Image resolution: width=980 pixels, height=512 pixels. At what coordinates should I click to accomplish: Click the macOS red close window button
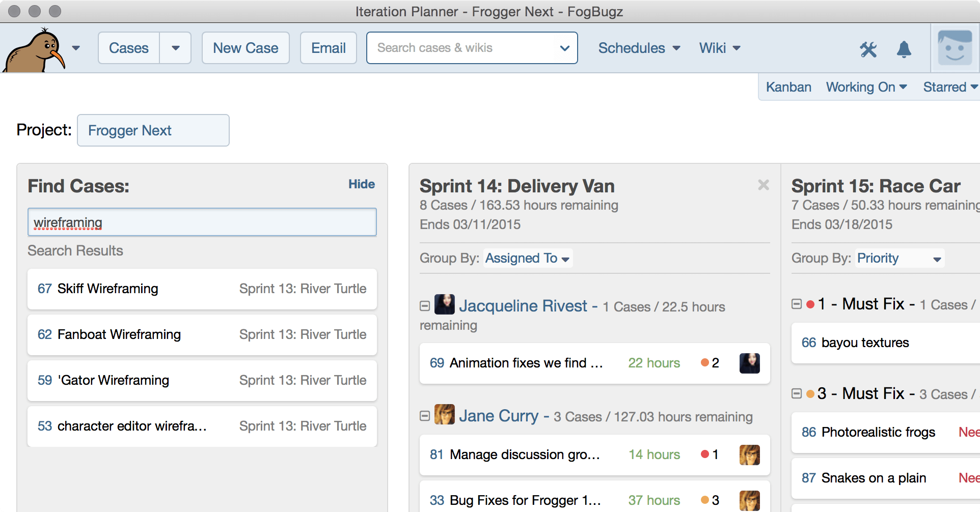14,11
